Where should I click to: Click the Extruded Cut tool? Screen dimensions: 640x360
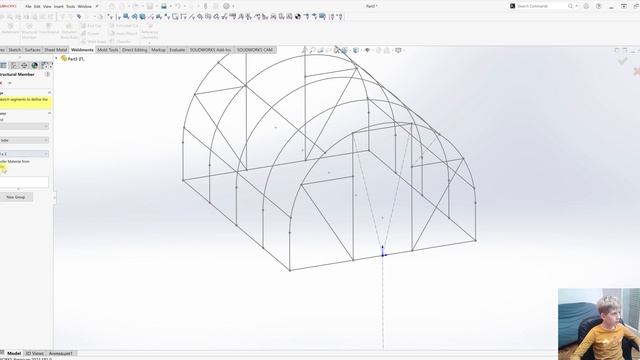pos(123,26)
